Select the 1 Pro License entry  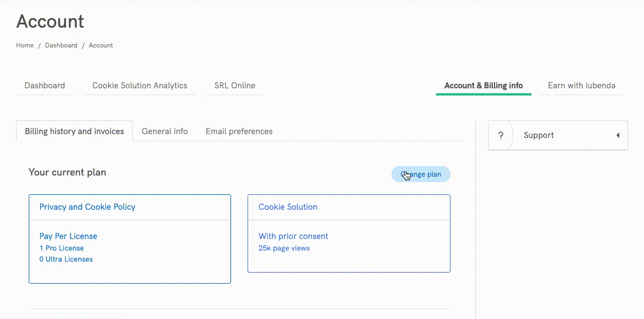tap(62, 248)
